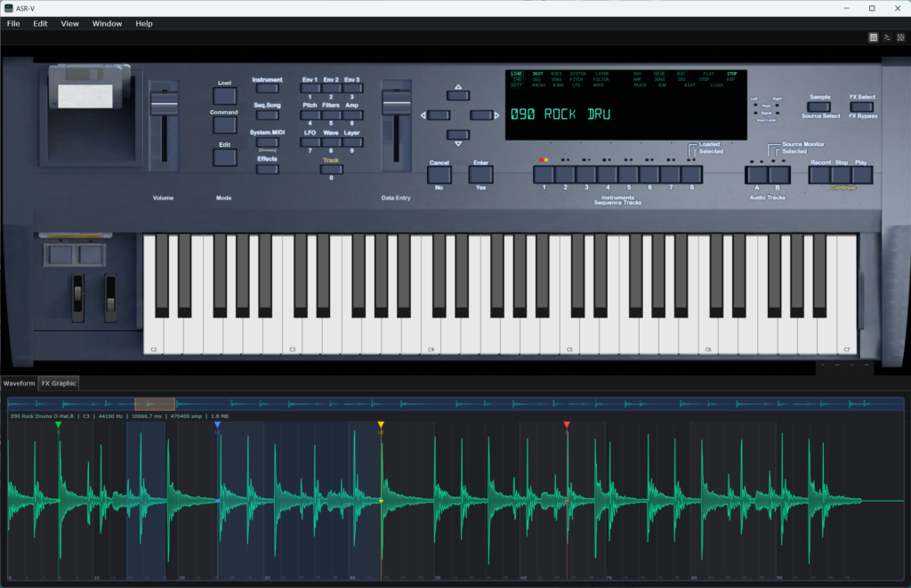Click the pitch bend wheel

click(x=78, y=298)
